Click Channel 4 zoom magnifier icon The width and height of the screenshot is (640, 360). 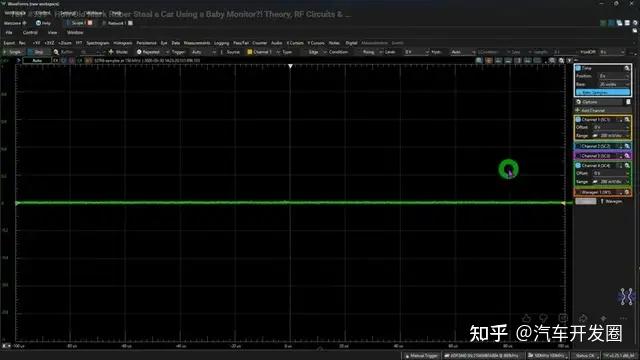[x=627, y=166]
